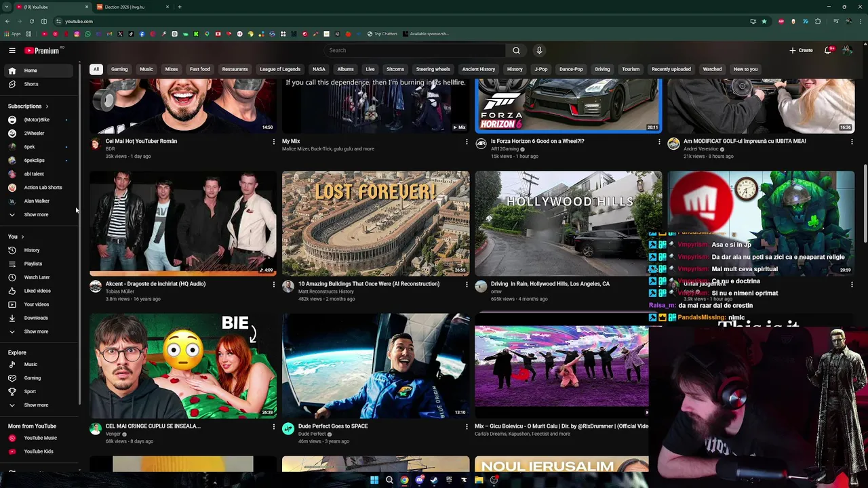Open the You heading chevron

tap(22, 237)
